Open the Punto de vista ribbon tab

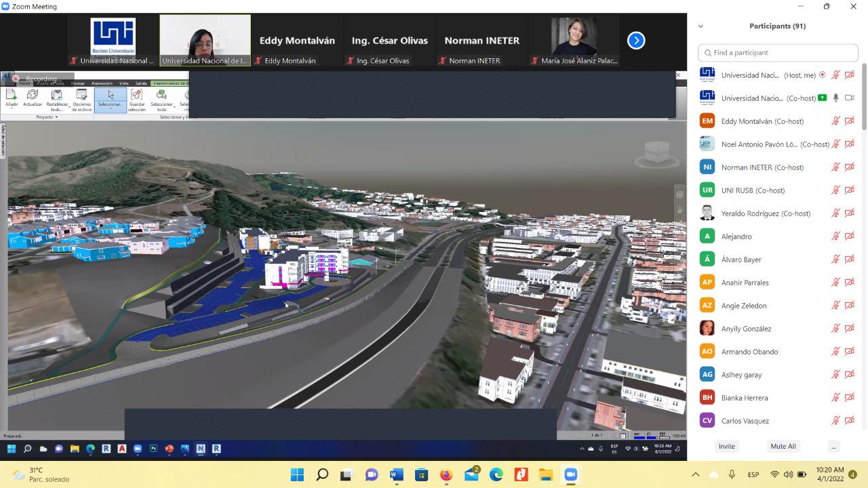[x=51, y=83]
